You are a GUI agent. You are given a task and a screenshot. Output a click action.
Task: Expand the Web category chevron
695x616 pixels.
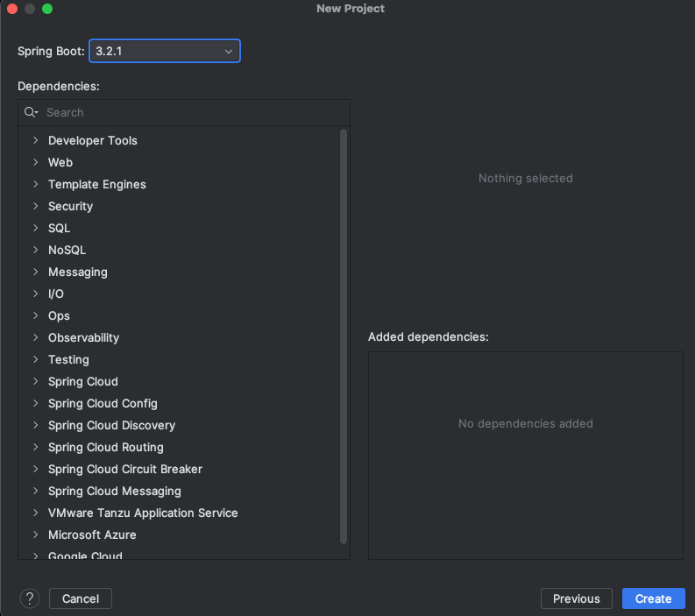[35, 162]
